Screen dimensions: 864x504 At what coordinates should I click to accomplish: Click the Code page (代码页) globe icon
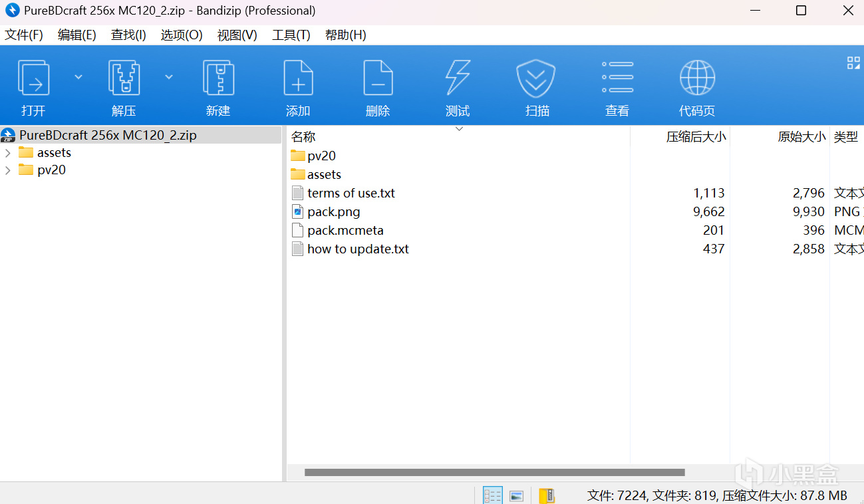pyautogui.click(x=697, y=78)
